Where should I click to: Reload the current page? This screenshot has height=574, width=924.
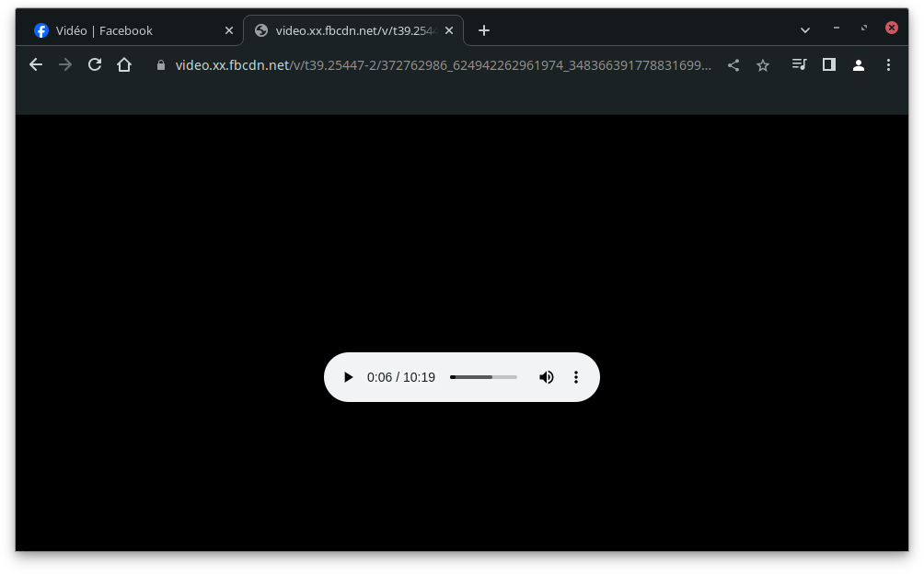pos(95,65)
